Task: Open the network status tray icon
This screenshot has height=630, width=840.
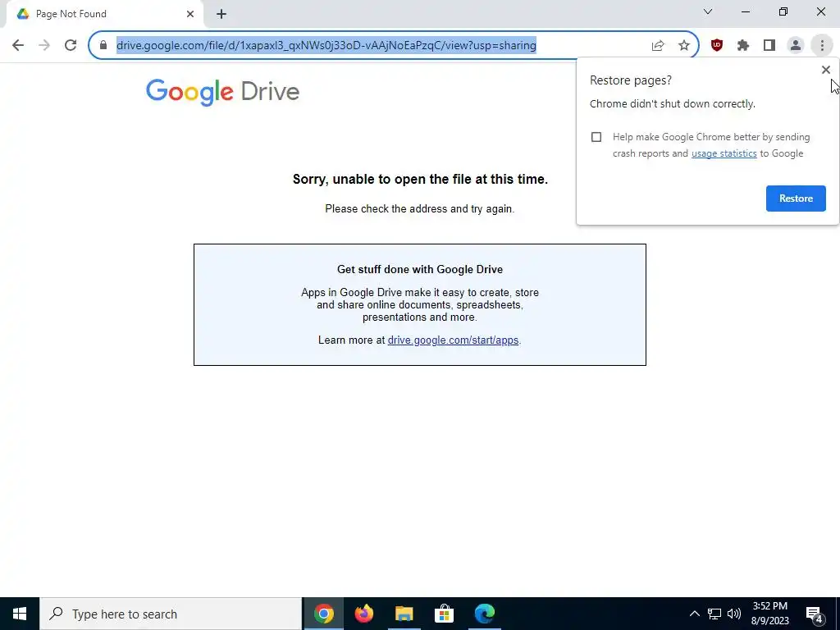Action: [x=714, y=614]
